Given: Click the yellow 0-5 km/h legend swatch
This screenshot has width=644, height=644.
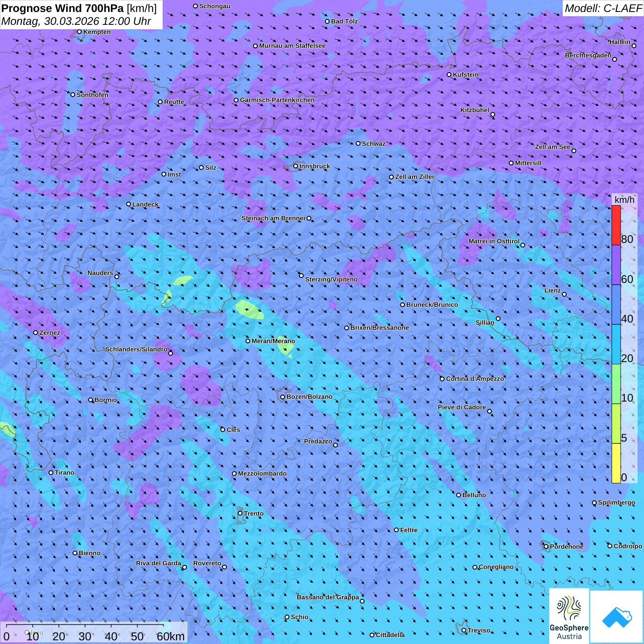Looking at the screenshot, I should click(x=616, y=463).
